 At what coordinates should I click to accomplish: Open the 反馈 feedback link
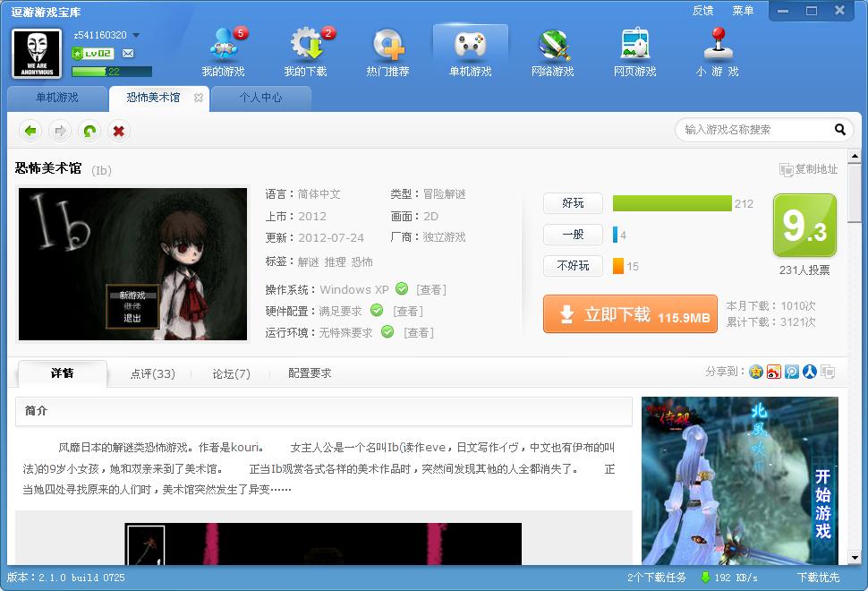click(x=703, y=11)
